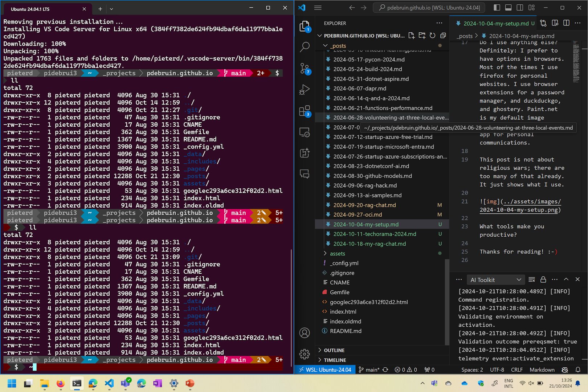Open the Source Control view showing 7 changes

305,68
